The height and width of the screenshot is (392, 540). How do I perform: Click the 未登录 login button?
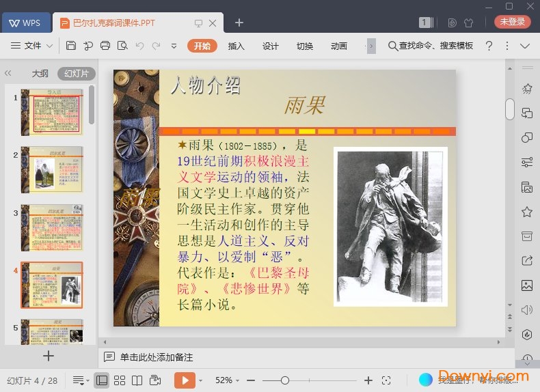(x=512, y=22)
